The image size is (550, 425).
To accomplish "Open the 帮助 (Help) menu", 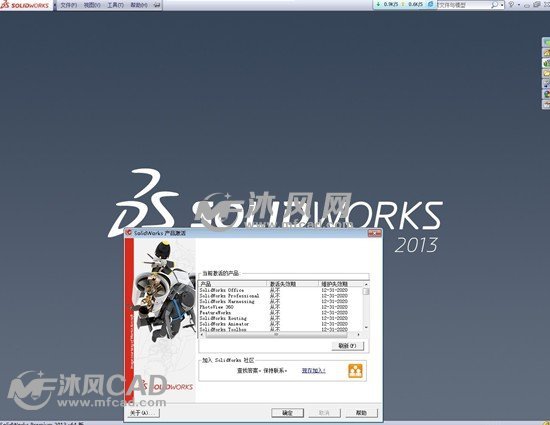I will click(x=139, y=5).
